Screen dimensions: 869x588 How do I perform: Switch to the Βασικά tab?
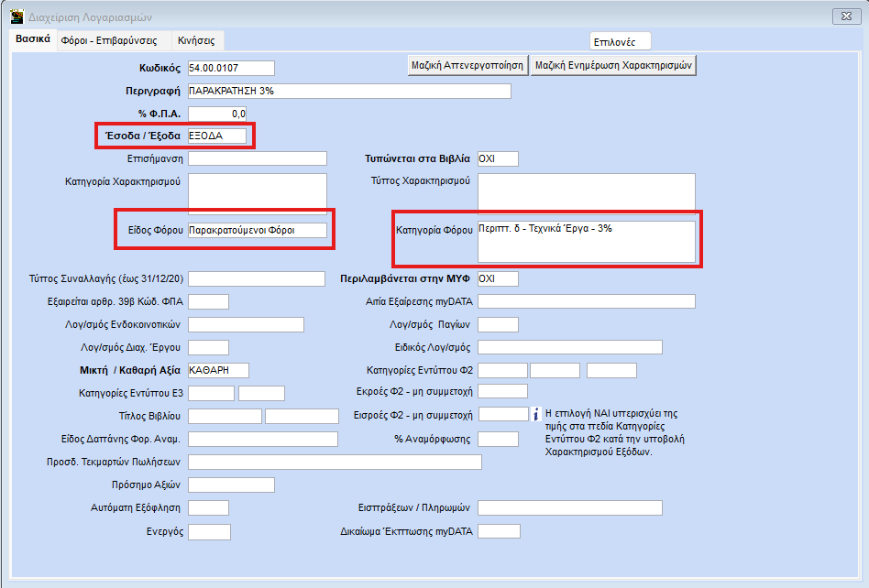32,39
